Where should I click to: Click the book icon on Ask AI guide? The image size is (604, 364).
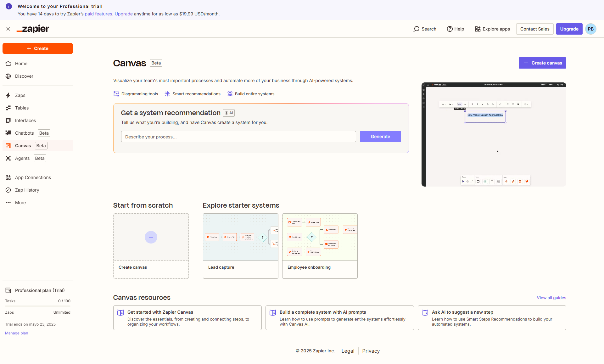[425, 313]
